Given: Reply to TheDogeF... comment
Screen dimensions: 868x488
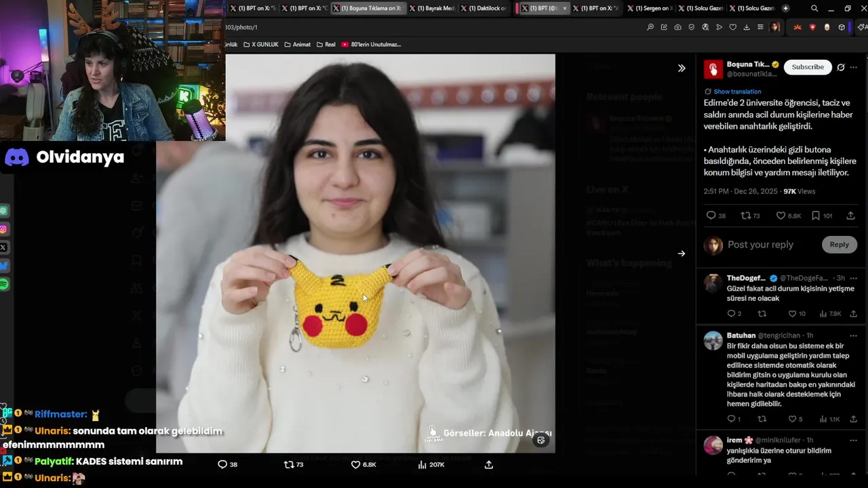Looking at the screenshot, I should point(731,314).
